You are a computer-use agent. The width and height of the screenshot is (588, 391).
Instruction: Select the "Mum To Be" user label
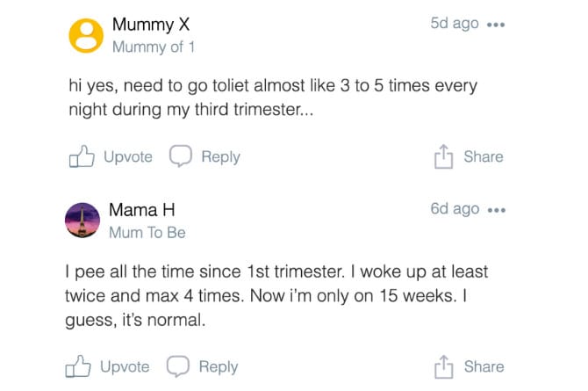(x=147, y=233)
